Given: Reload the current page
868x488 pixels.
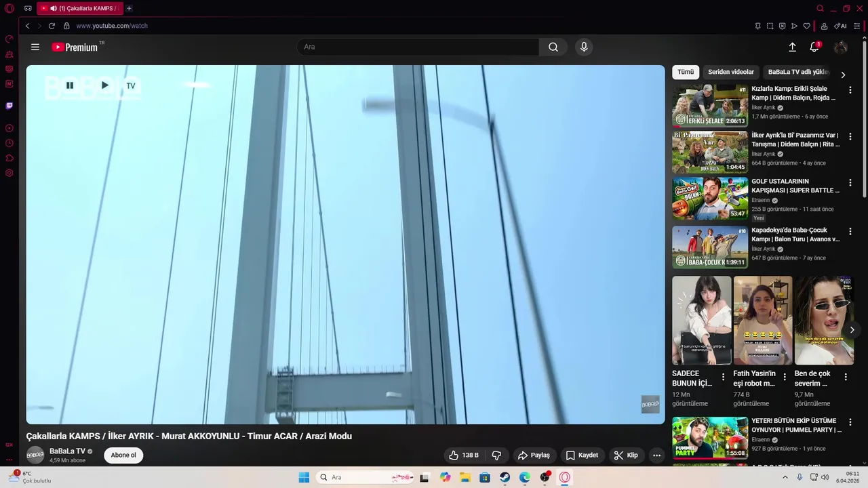Looking at the screenshot, I should coord(52,26).
